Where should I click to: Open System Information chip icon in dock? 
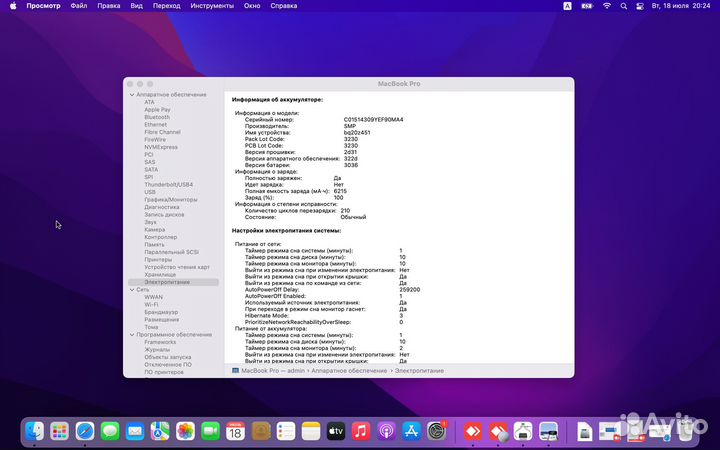pyautogui.click(x=523, y=431)
